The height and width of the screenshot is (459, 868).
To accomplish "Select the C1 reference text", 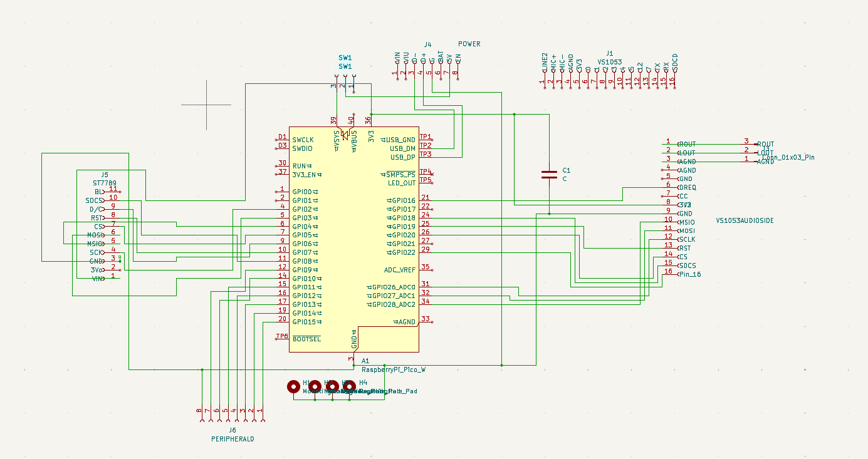I will click(567, 170).
